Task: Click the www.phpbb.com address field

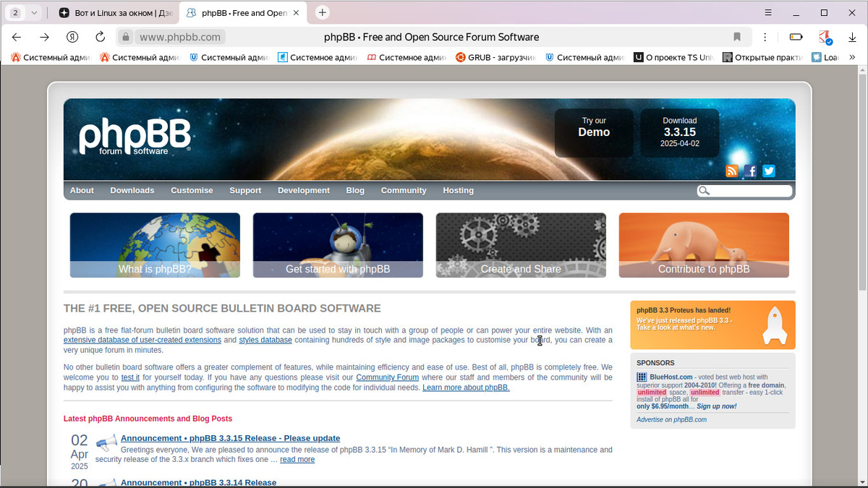Action: click(x=179, y=37)
